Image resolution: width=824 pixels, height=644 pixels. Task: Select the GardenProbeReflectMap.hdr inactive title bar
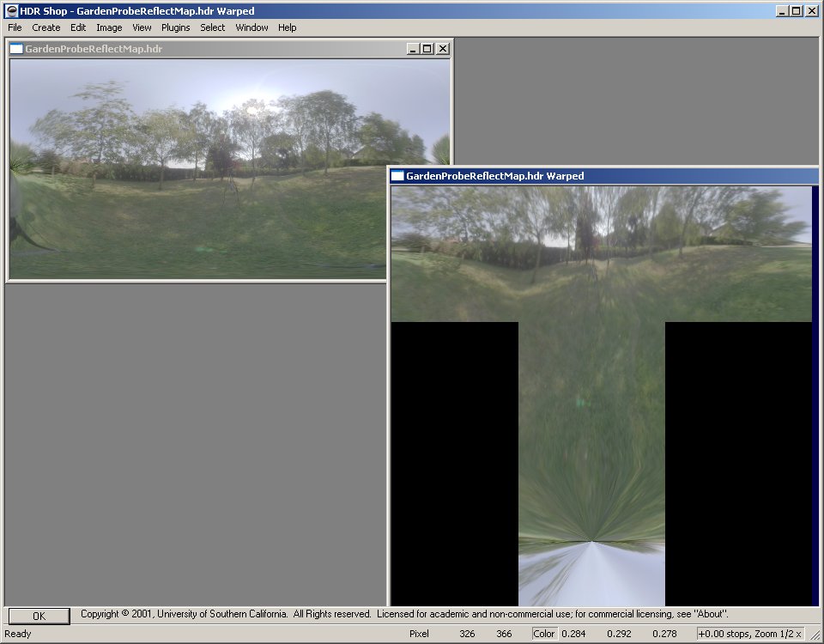(230, 49)
